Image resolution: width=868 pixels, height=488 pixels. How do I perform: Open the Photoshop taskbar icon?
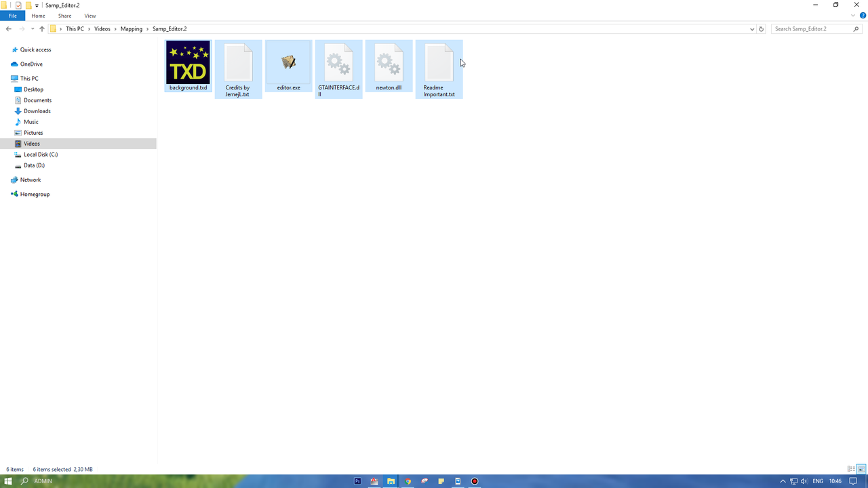point(357,481)
